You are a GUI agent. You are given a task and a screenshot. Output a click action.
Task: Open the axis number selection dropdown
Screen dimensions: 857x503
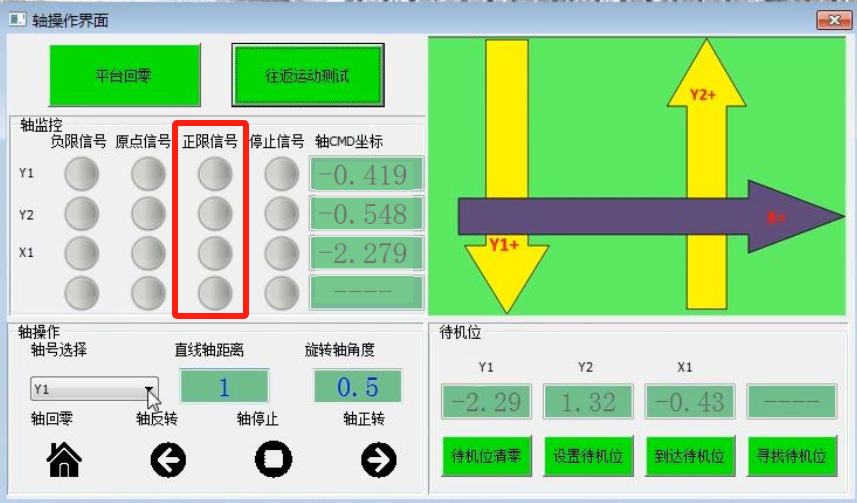(149, 389)
